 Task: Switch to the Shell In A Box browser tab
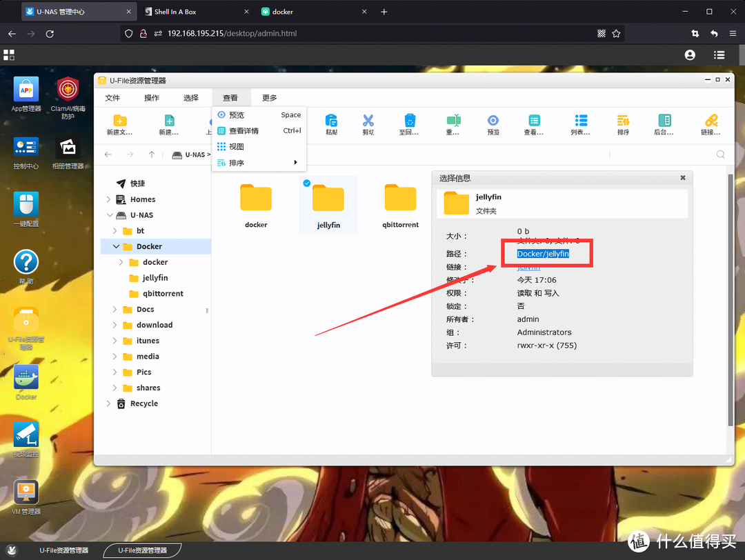tap(175, 12)
